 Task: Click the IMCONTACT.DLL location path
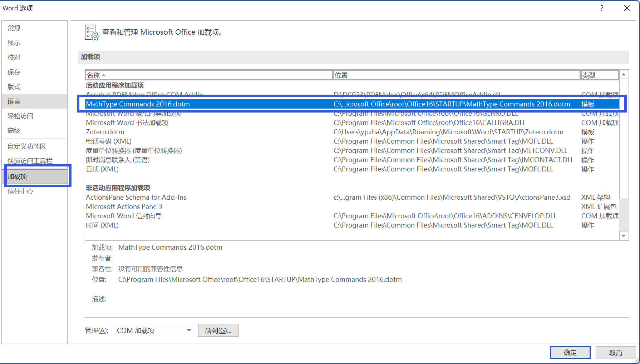[453, 160]
